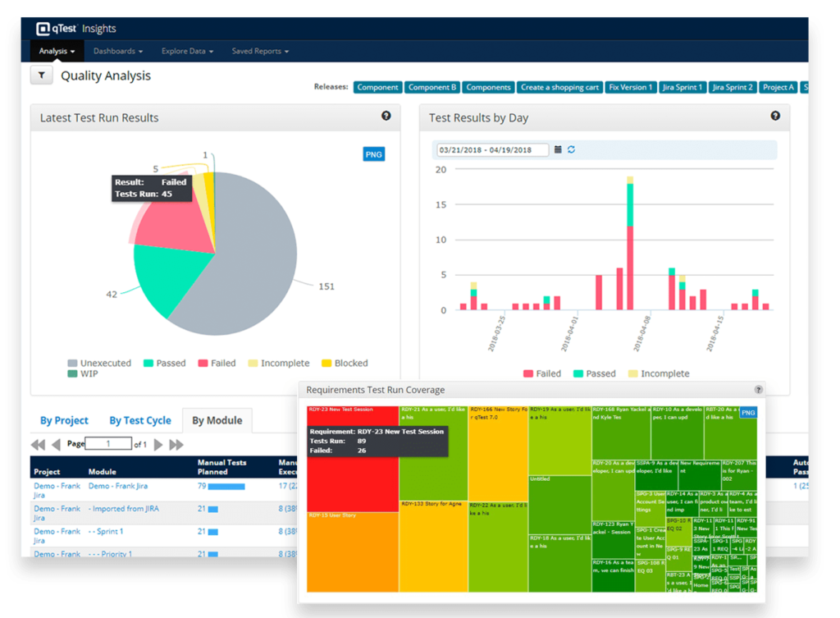Open the Explore Data dropdown menu
This screenshot has height=618, width=840.
click(188, 51)
